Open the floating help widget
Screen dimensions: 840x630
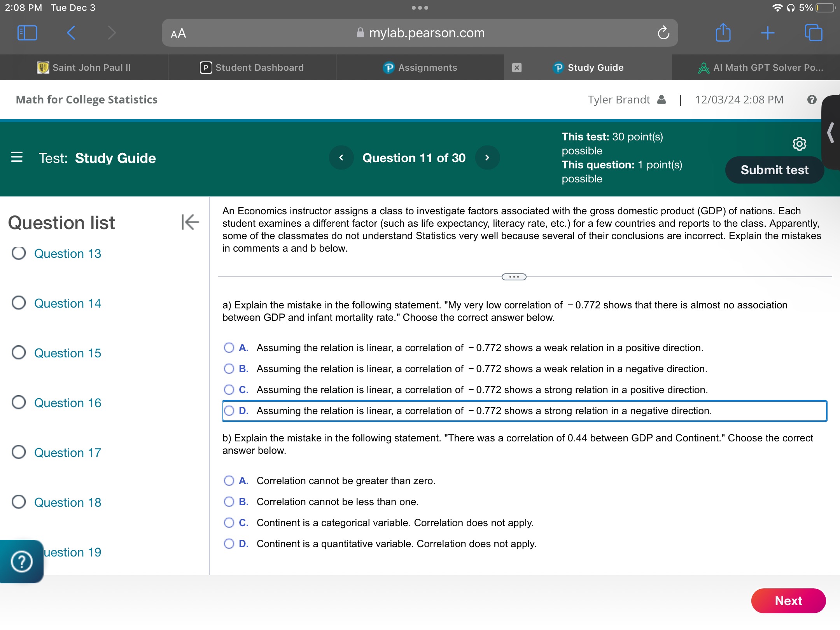click(x=21, y=561)
